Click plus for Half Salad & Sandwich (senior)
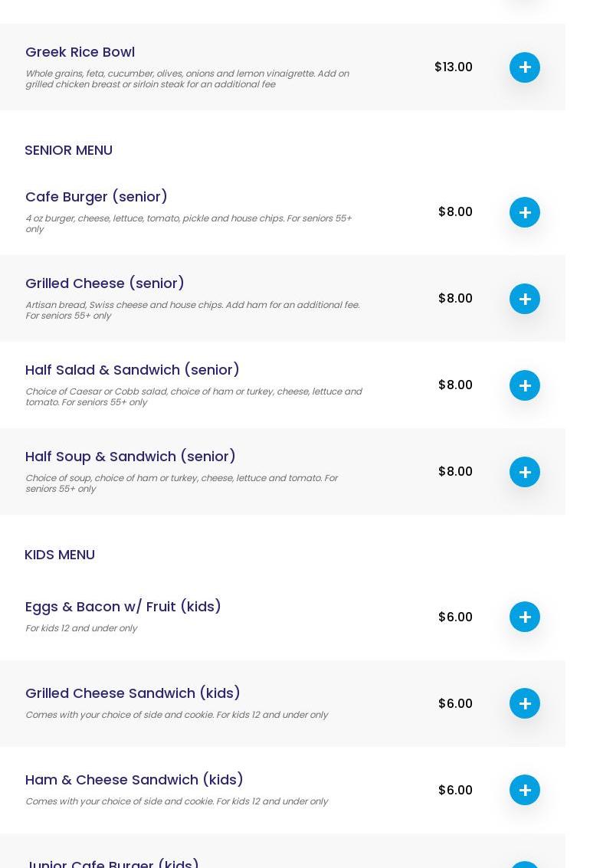Screen dimensions: 590x868 pyautogui.click(x=525, y=385)
